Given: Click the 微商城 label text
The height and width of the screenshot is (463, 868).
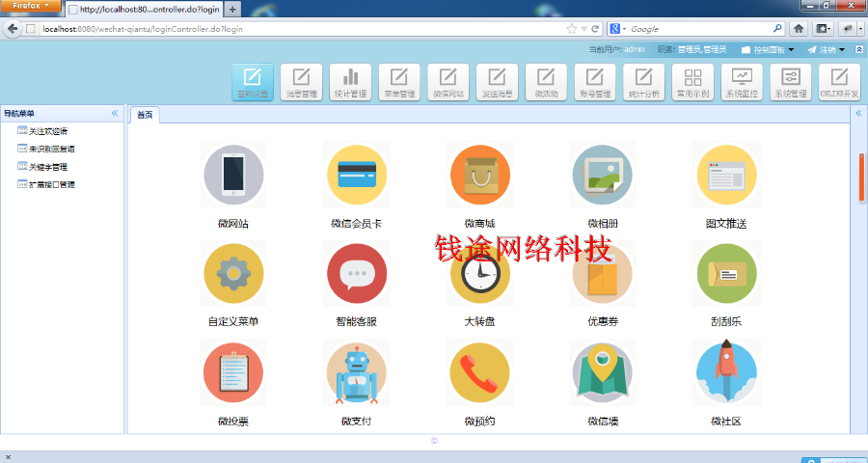Looking at the screenshot, I should tap(480, 224).
